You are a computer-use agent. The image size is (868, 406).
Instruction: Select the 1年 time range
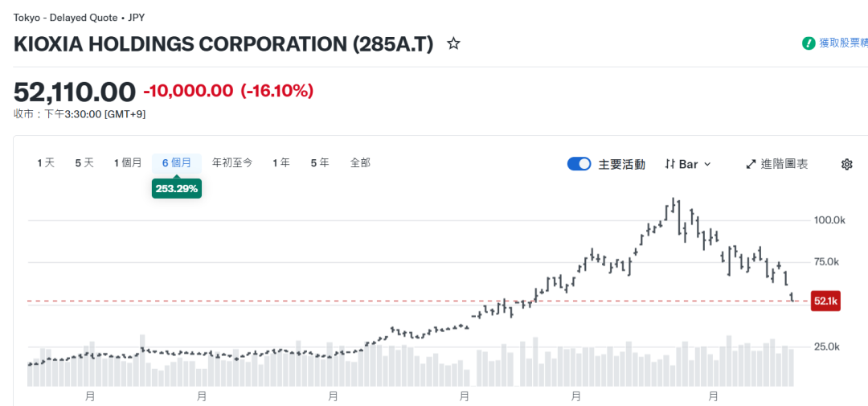(x=280, y=163)
